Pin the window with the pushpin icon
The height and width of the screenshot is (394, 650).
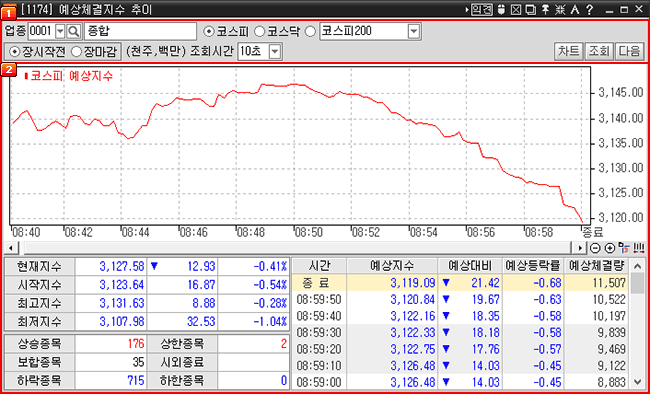[546, 9]
